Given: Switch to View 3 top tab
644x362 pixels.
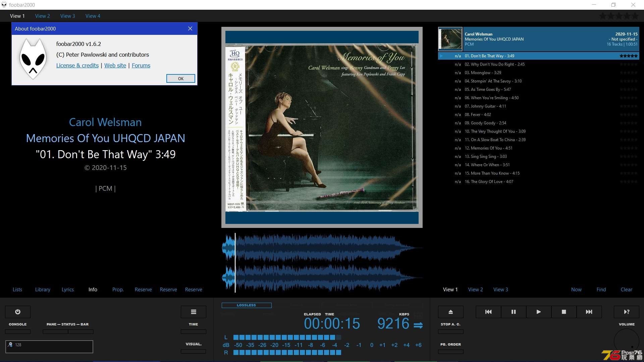Looking at the screenshot, I should tap(68, 16).
